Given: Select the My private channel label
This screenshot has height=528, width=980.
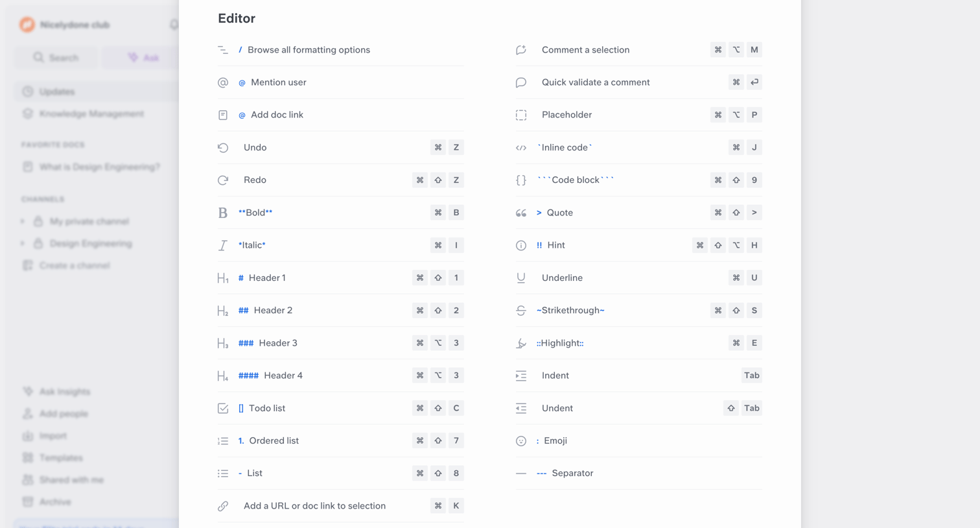Looking at the screenshot, I should point(89,222).
